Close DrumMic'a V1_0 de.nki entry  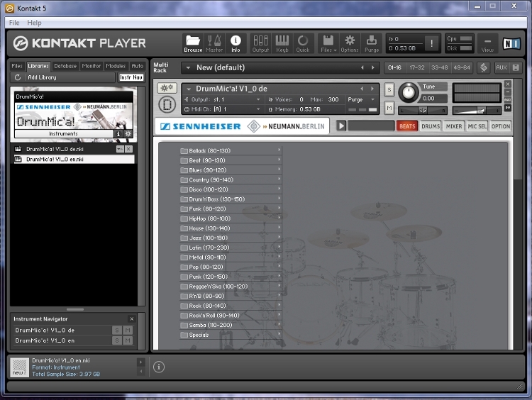(128, 149)
